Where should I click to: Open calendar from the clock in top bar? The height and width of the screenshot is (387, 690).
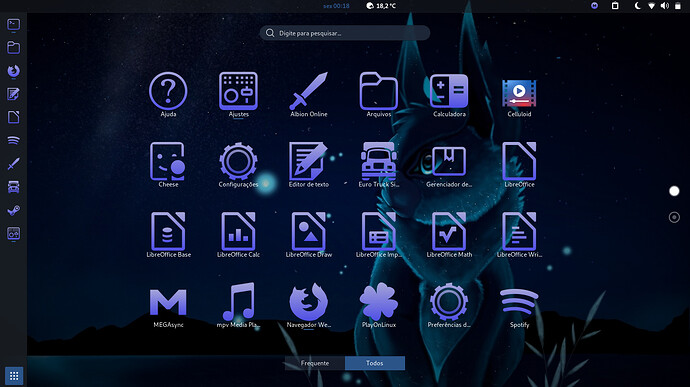tap(336, 6)
